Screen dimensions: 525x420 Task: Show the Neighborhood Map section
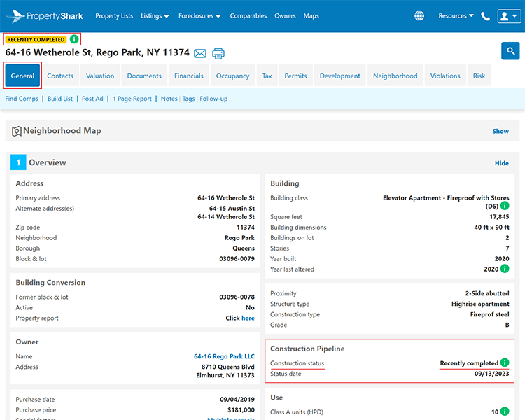point(500,132)
